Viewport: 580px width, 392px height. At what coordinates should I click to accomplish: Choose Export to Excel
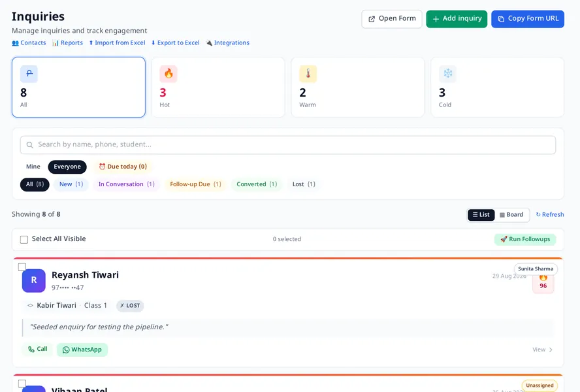pos(175,43)
